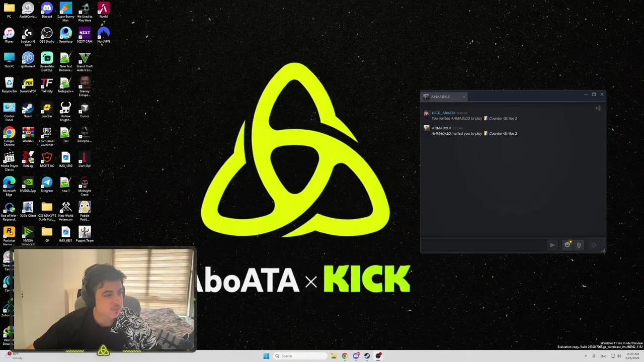Switch to Steam on the taskbar
Image resolution: width=644 pixels, height=362 pixels.
pyautogui.click(x=367, y=356)
